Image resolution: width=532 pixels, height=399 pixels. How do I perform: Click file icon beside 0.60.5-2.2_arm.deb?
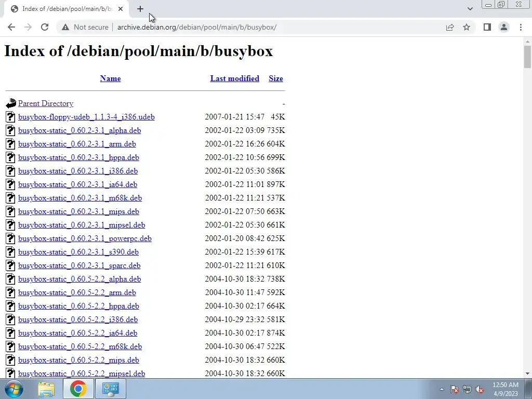point(10,292)
